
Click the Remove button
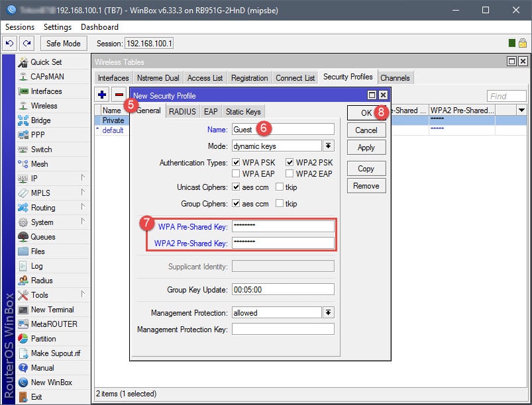[x=366, y=186]
